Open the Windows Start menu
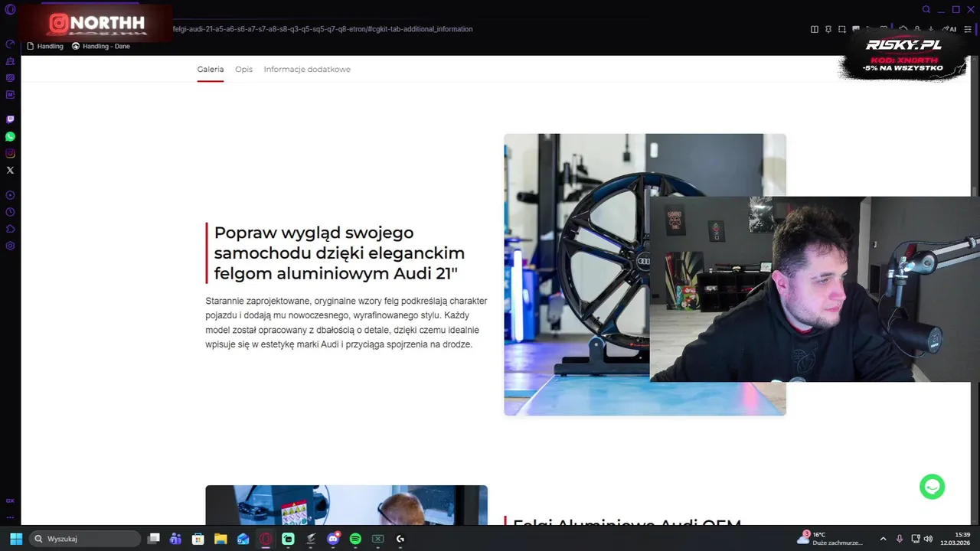 point(16,539)
